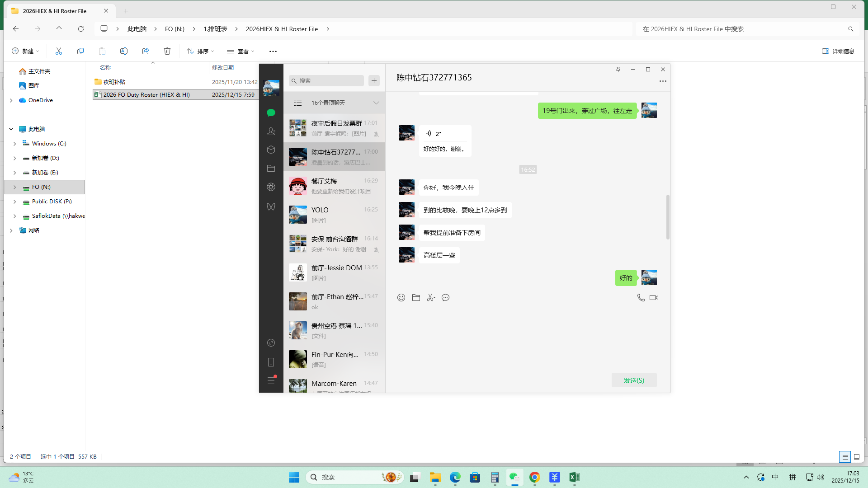Screen dimensions: 868x488
Task: Open WeChat contacts sidebar icon
Action: [271, 131]
